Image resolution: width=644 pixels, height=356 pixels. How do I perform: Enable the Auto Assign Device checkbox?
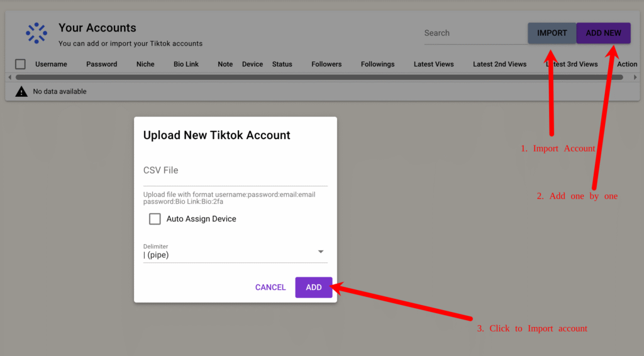[x=155, y=219]
